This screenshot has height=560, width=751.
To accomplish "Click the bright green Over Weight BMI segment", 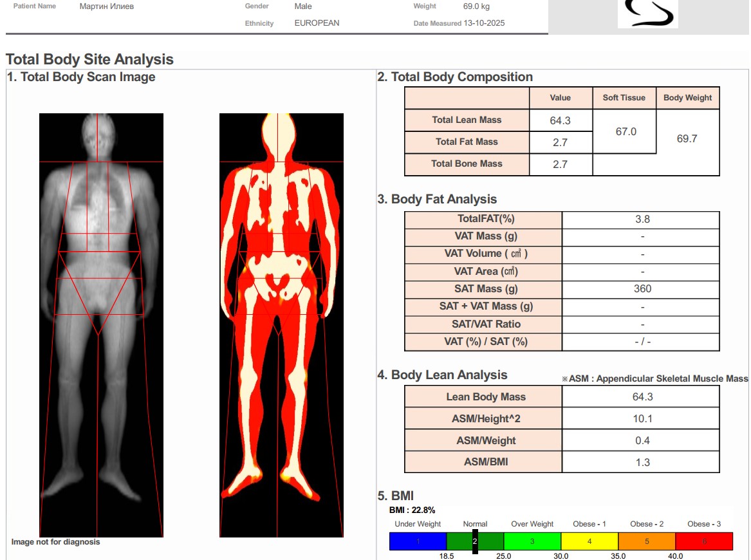I will pos(532,541).
